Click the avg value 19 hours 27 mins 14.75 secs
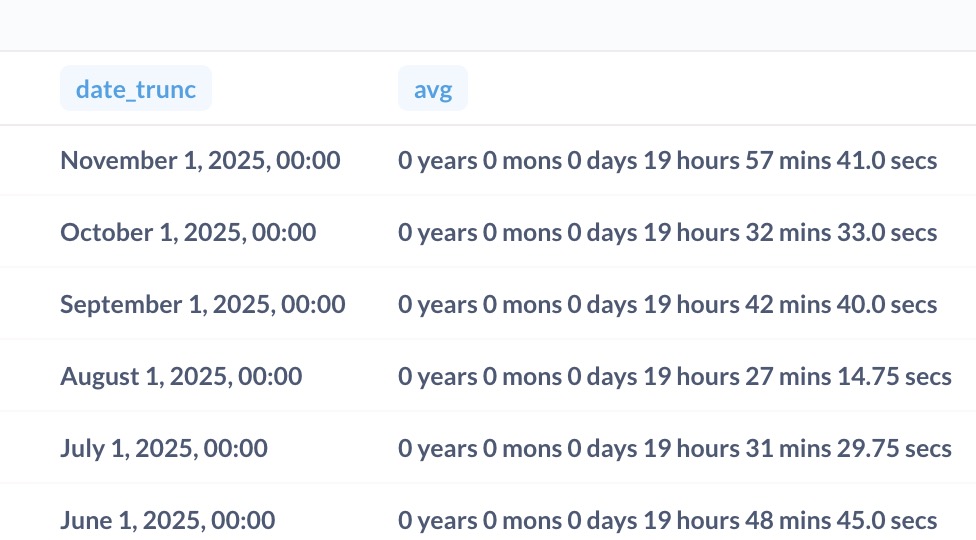Viewport: 976px width, 540px height. click(x=674, y=376)
